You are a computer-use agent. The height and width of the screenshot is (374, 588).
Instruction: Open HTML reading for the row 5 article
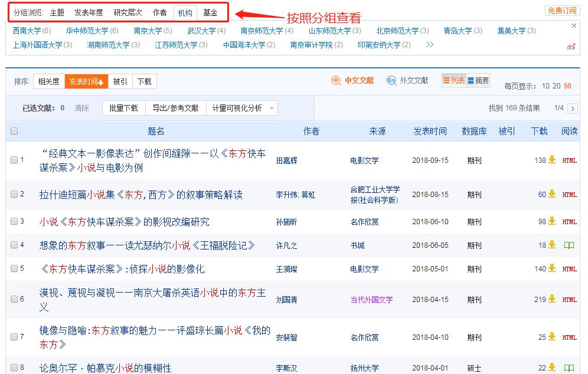point(569,269)
